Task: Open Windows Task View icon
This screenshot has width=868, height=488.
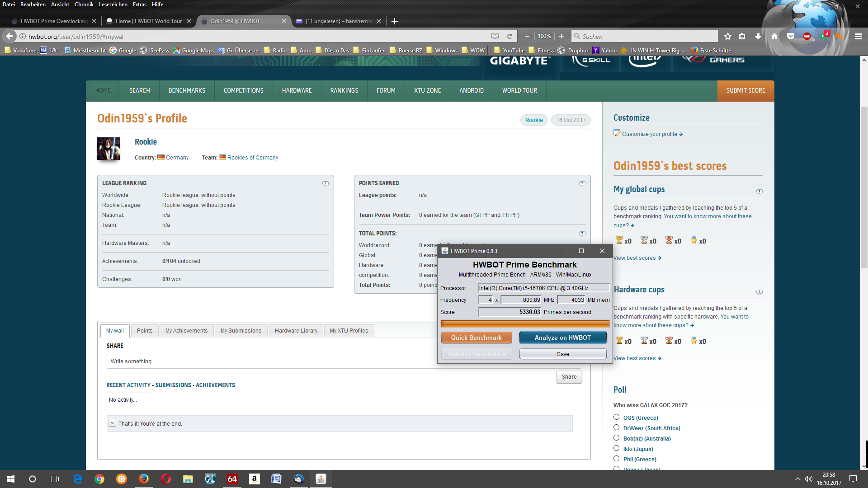Action: (54, 479)
